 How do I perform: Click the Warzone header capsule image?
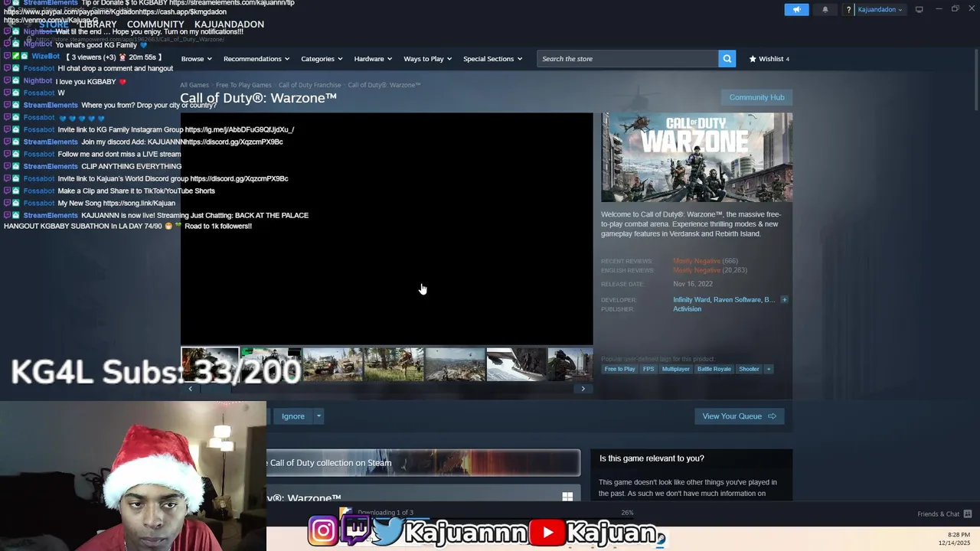coord(697,158)
